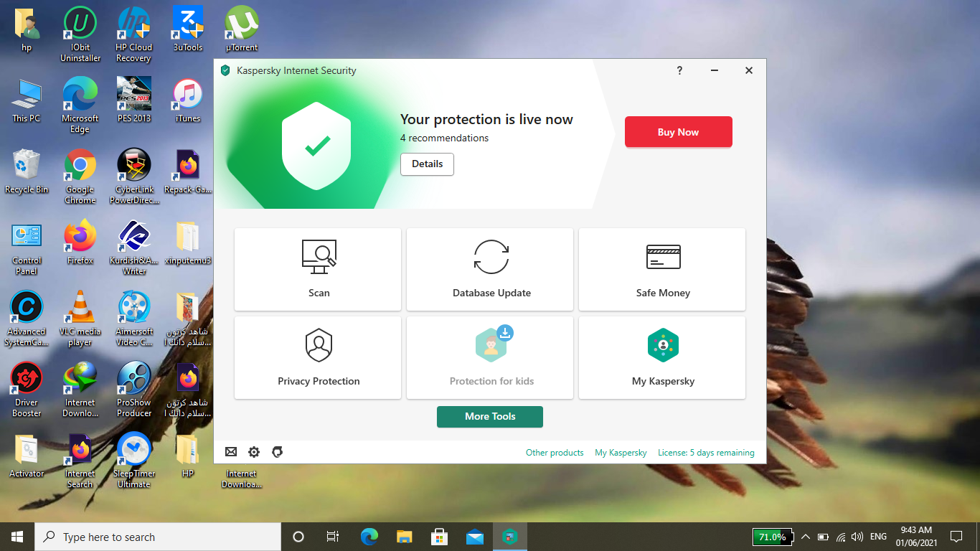Viewport: 980px width, 551px height.
Task: Select HP Cloud Recovery desktop icon
Action: tap(133, 34)
